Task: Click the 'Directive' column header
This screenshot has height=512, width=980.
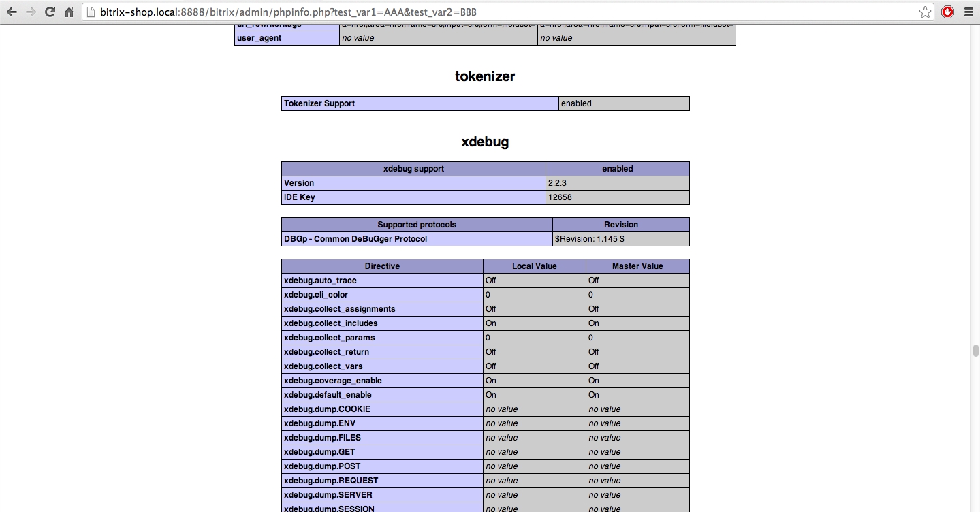Action: point(382,266)
